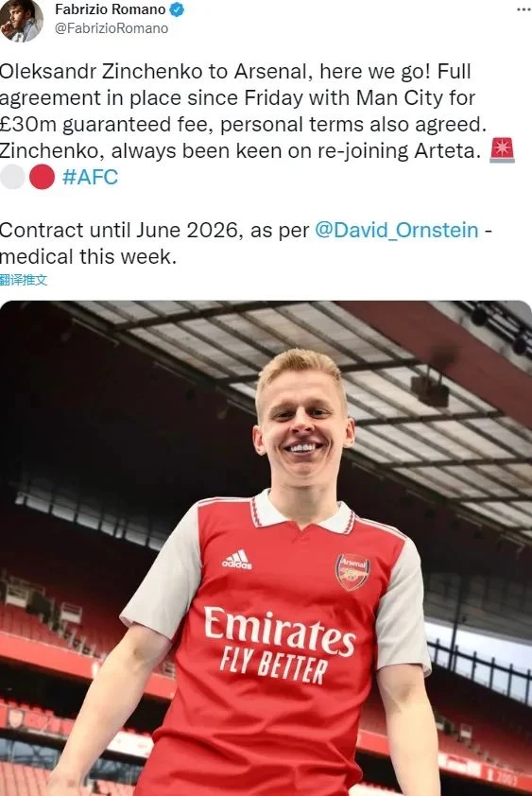Open the #AFC hashtag

coord(90,177)
